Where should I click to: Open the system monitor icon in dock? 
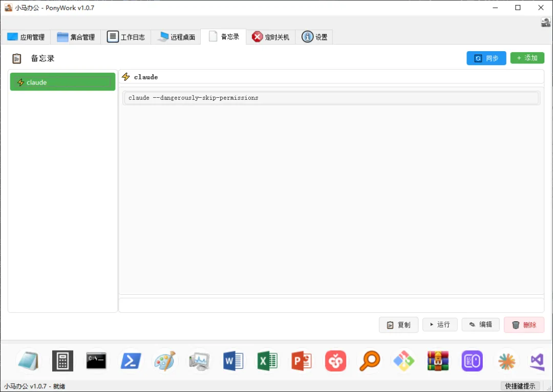click(x=199, y=361)
